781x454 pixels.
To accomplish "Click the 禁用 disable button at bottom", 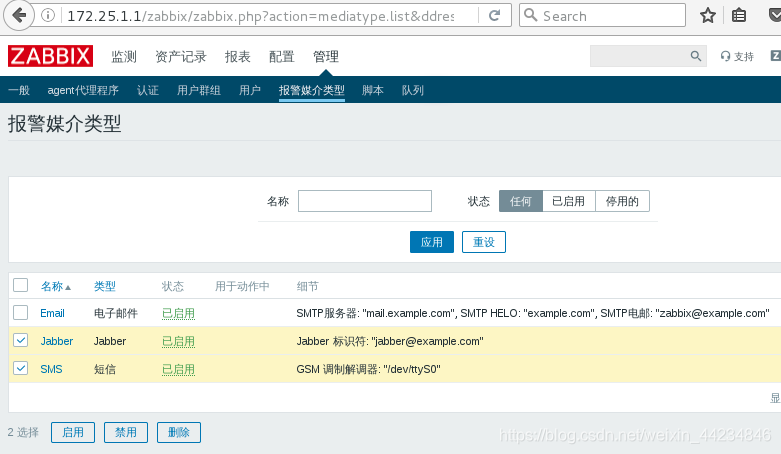I will (x=126, y=433).
